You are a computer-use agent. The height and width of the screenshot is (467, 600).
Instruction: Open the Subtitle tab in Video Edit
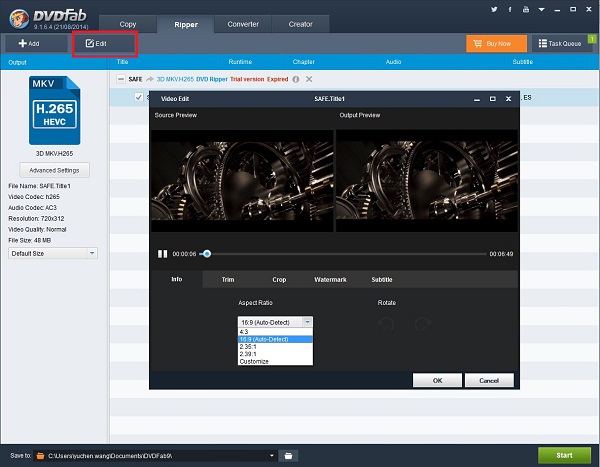(382, 279)
